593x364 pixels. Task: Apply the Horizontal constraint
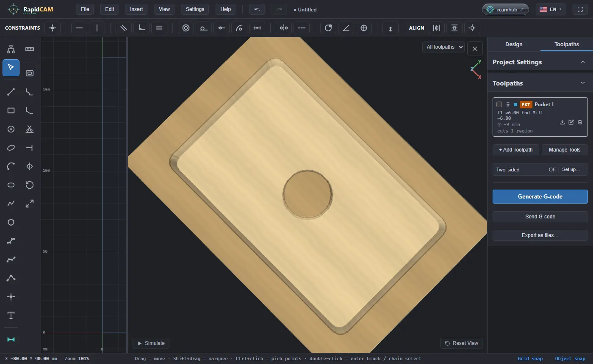pyautogui.click(x=79, y=28)
